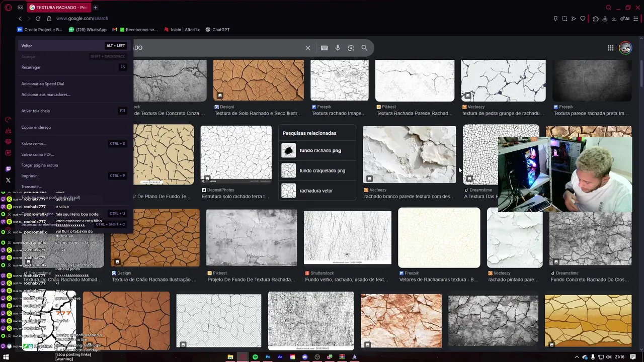
Task: Click the padlock site security icon
Action: (x=49, y=19)
